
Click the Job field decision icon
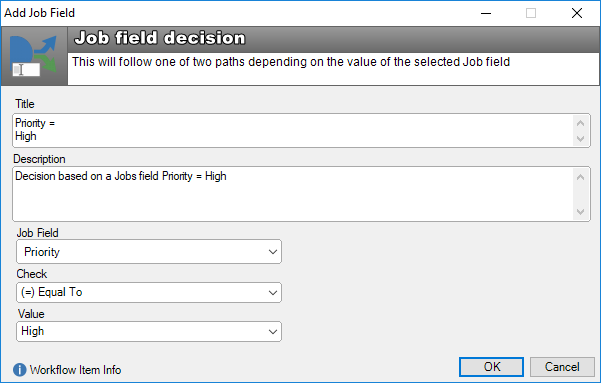pyautogui.click(x=34, y=56)
